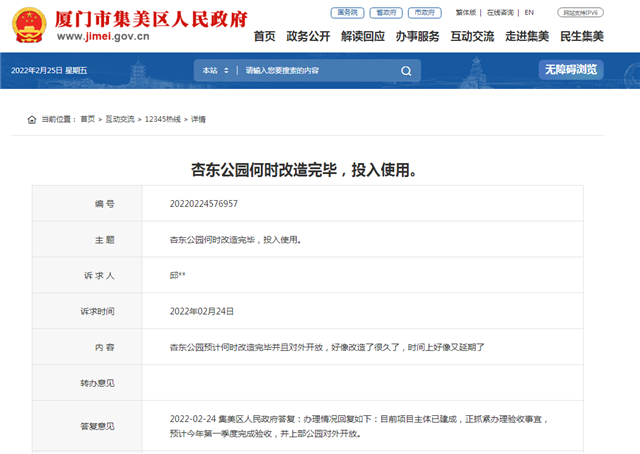
Task: Click the 主题 row label
Action: tap(105, 240)
